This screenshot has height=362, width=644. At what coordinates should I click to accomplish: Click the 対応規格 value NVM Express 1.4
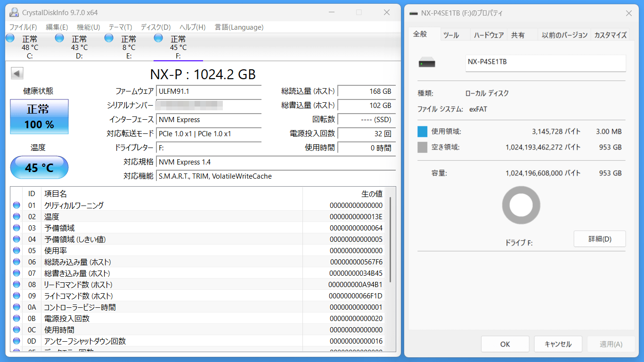pyautogui.click(x=276, y=162)
